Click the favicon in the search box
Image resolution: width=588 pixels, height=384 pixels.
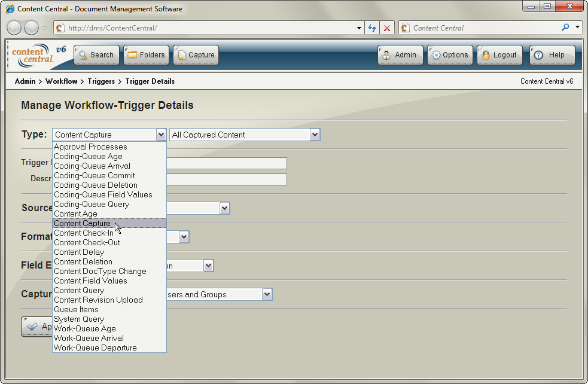(x=405, y=28)
